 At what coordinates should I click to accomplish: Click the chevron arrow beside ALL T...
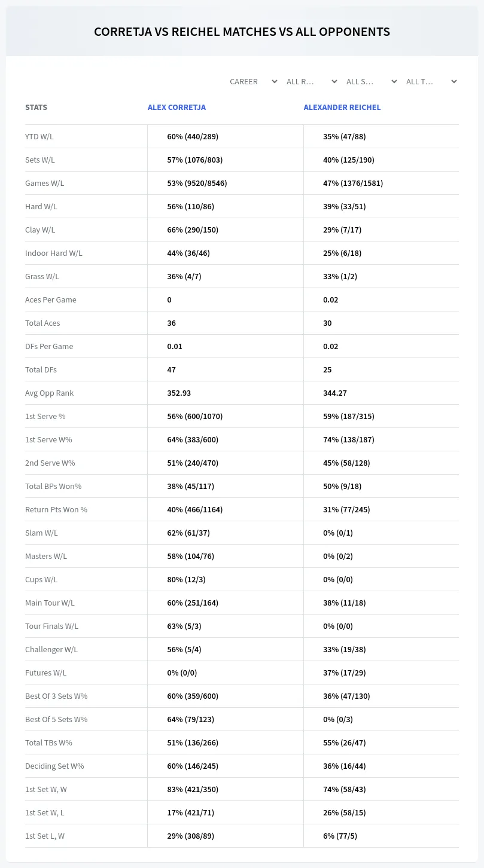pyautogui.click(x=454, y=81)
